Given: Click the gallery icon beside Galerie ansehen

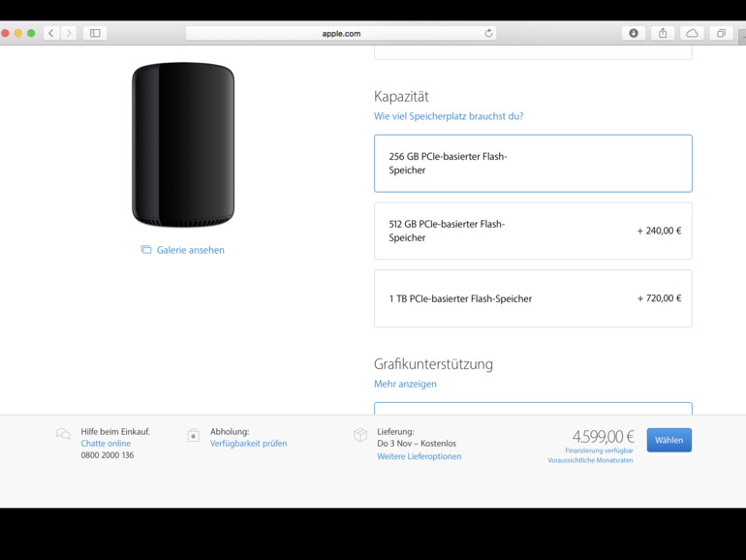Looking at the screenshot, I should point(146,250).
